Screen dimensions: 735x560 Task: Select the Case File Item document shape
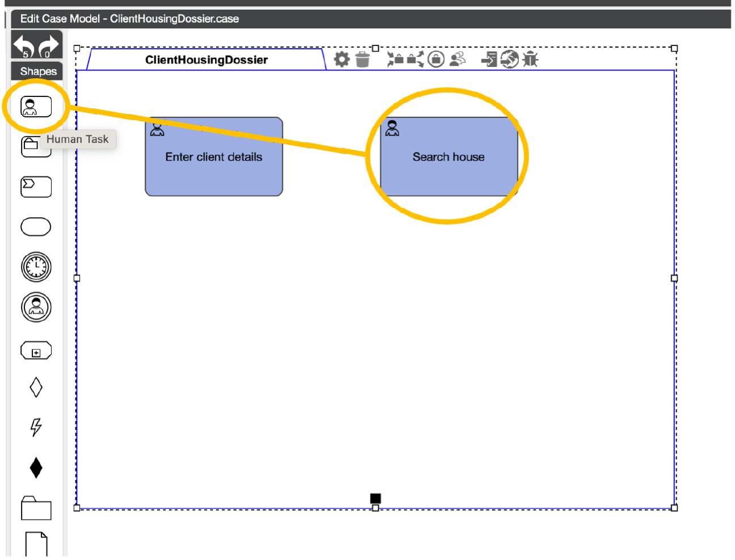[36, 545]
